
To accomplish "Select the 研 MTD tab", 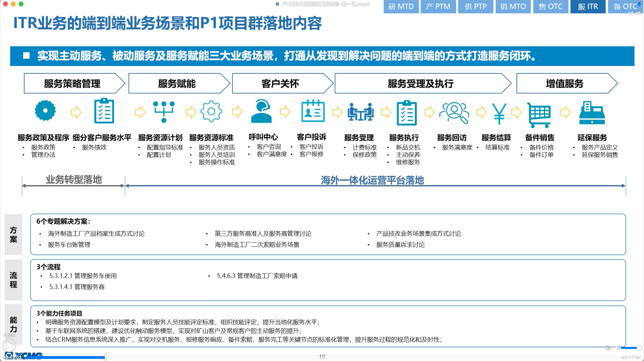I will click(x=401, y=6).
